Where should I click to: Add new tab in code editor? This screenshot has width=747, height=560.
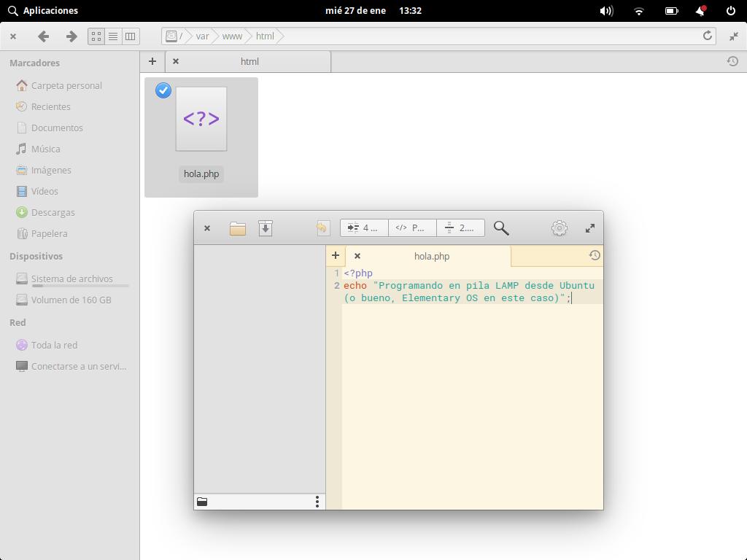[x=336, y=256]
